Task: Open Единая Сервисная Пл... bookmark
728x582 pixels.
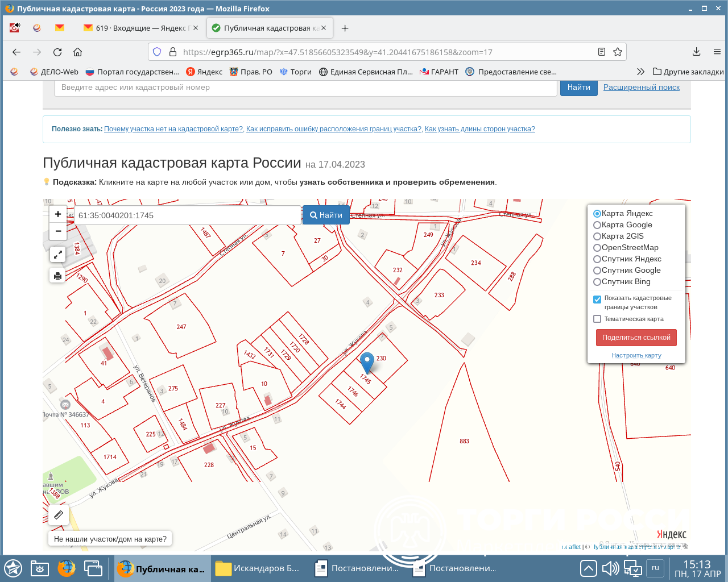Action: point(366,72)
